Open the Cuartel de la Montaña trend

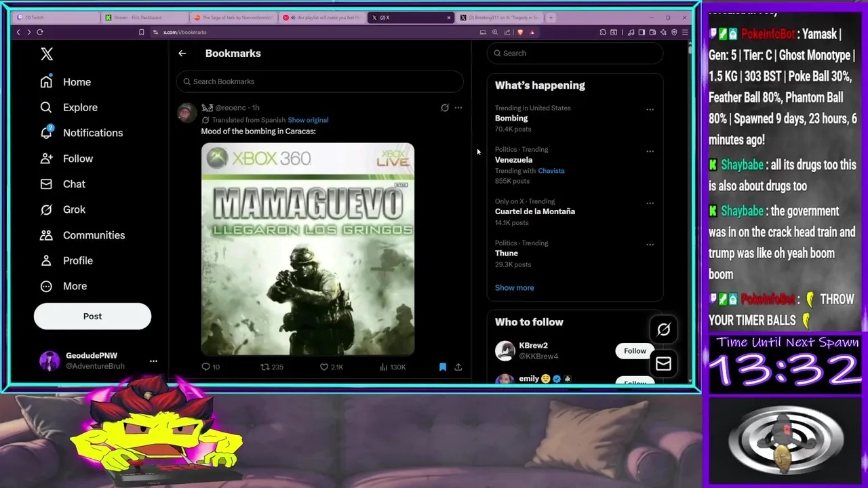[535, 211]
